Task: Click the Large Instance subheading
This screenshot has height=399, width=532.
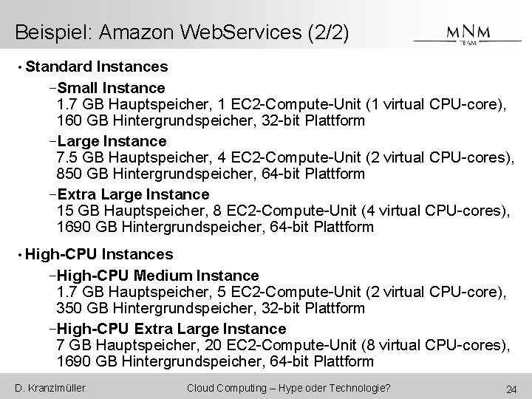Action: tap(112, 140)
